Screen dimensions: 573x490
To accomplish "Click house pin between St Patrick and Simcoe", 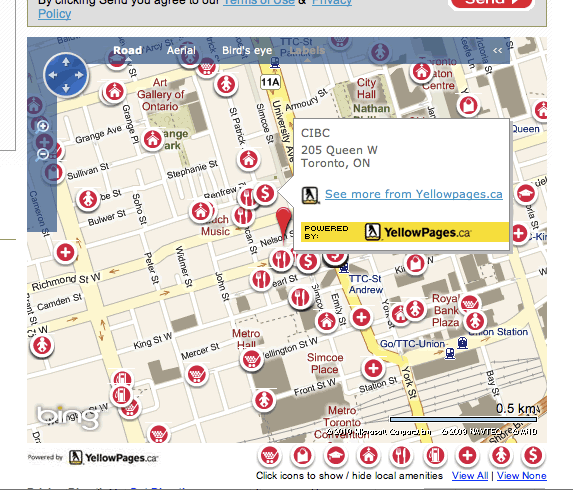I will (x=249, y=160).
